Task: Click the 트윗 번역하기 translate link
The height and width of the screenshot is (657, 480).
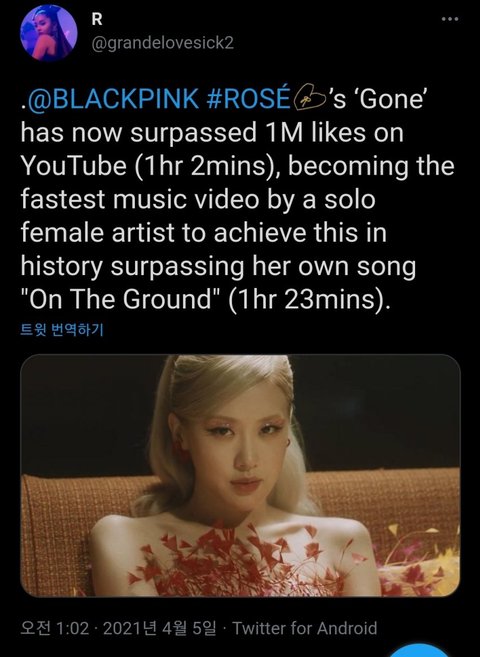Action: [x=62, y=330]
